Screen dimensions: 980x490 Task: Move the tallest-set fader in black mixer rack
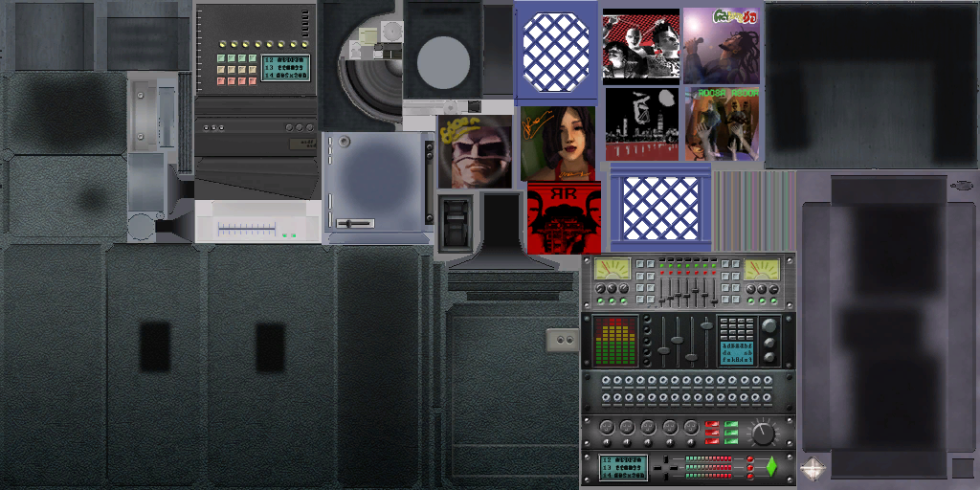click(707, 325)
